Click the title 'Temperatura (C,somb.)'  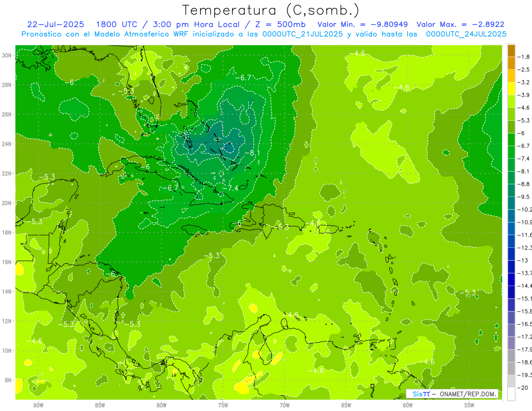pyautogui.click(x=271, y=10)
